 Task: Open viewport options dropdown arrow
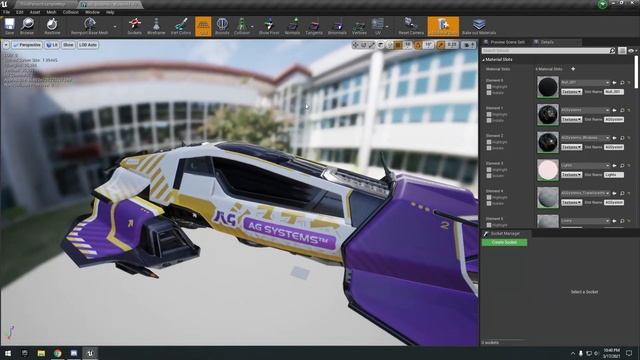[6, 45]
